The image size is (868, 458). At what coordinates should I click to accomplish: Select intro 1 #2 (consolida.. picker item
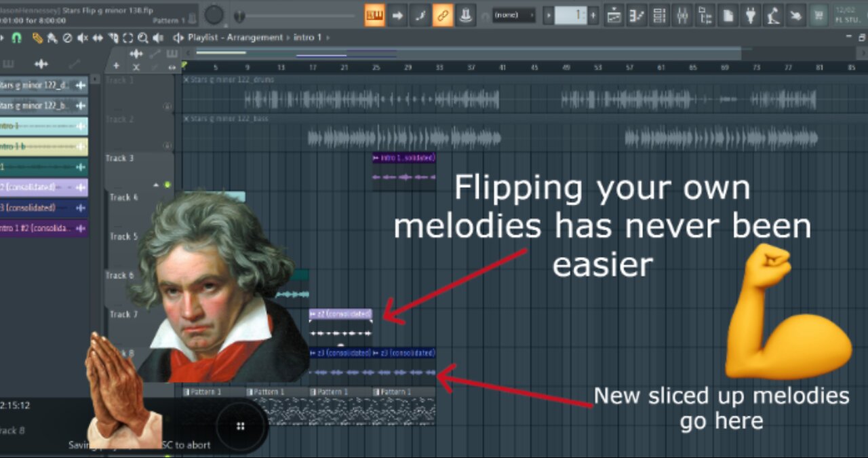coord(44,229)
